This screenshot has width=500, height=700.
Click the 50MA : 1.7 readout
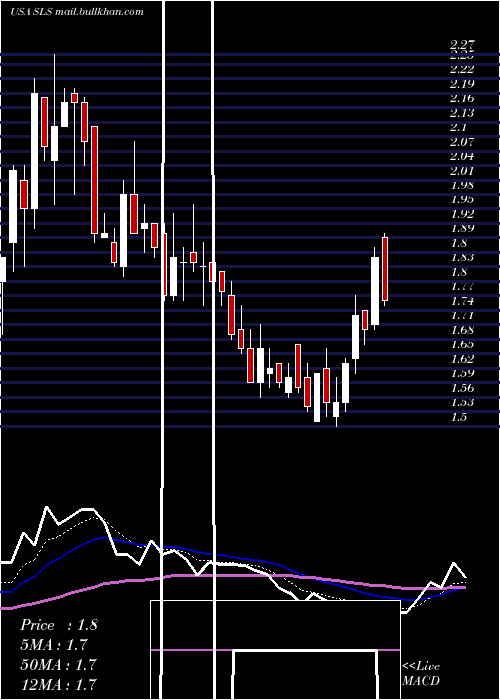pyautogui.click(x=58, y=664)
